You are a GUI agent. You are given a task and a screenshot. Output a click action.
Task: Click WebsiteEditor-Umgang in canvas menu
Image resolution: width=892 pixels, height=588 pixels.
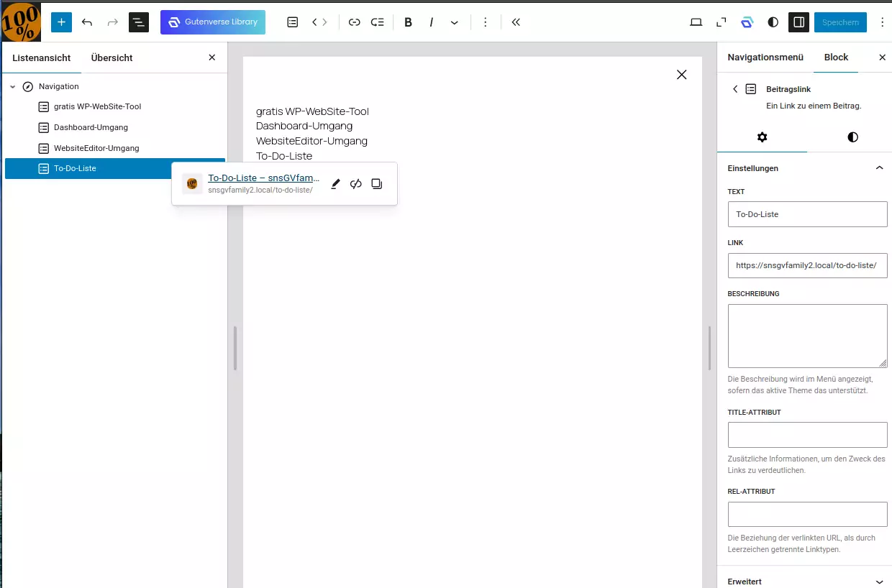[311, 141]
